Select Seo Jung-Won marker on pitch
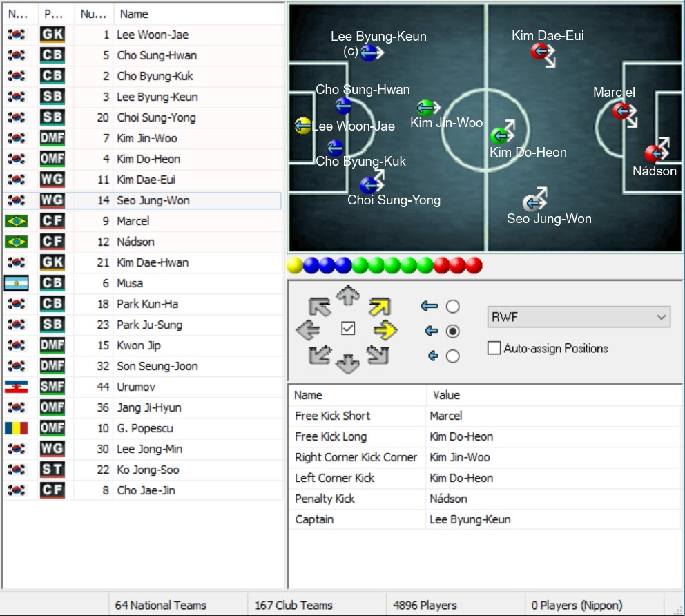Image resolution: width=685 pixels, height=616 pixels. pos(531,203)
